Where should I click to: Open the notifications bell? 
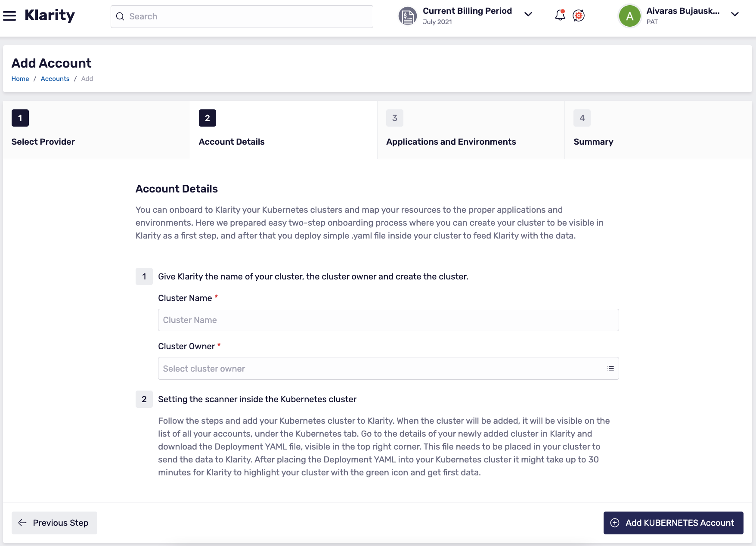pos(560,16)
